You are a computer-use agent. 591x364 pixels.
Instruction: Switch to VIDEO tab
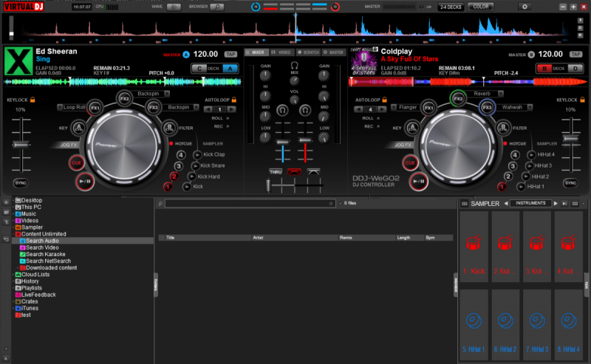281,52
